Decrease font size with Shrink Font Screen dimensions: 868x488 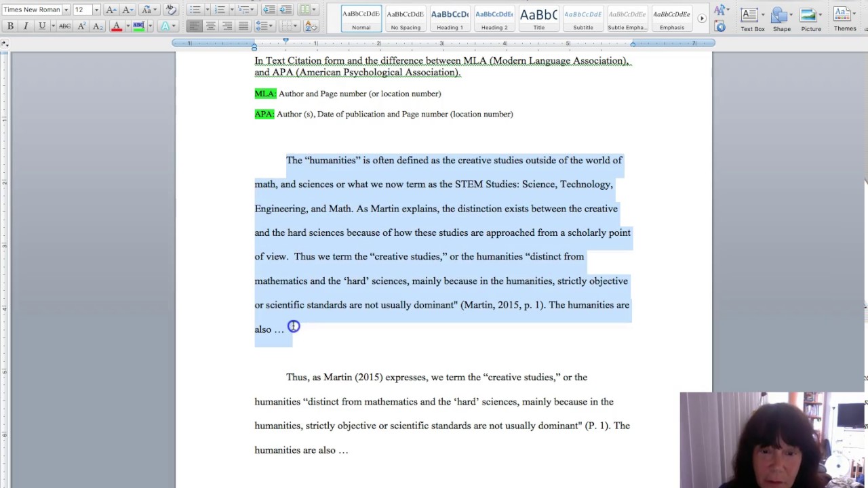[127, 9]
